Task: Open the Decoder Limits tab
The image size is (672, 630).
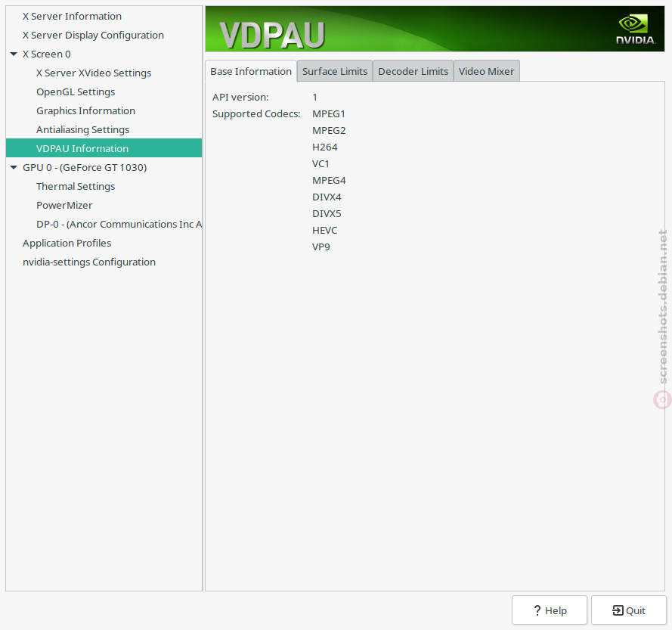Action: 413,71
